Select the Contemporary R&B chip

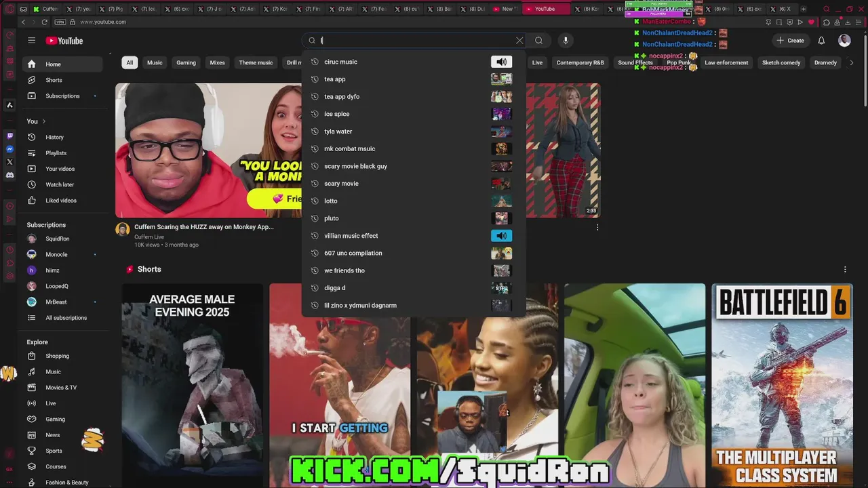pos(580,62)
